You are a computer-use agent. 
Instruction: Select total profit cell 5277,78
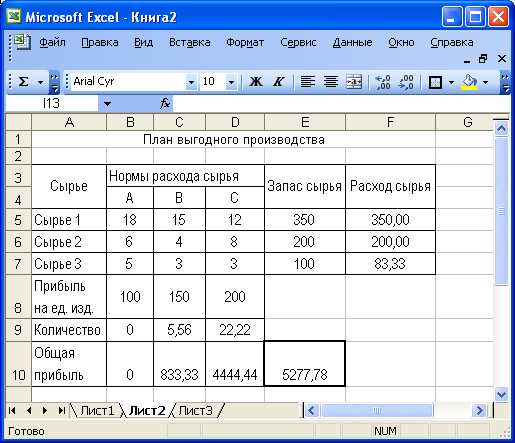[x=305, y=364]
